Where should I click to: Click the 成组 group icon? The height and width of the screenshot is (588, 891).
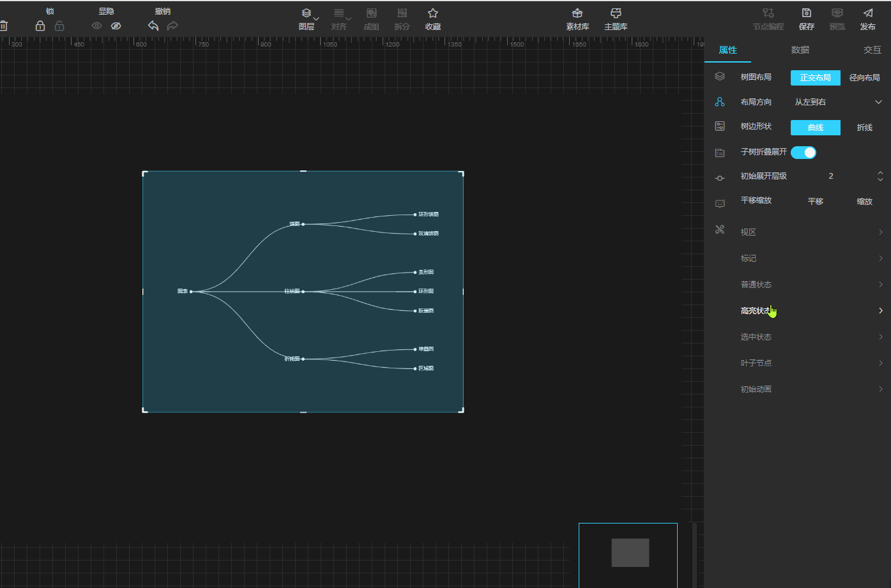click(x=371, y=19)
